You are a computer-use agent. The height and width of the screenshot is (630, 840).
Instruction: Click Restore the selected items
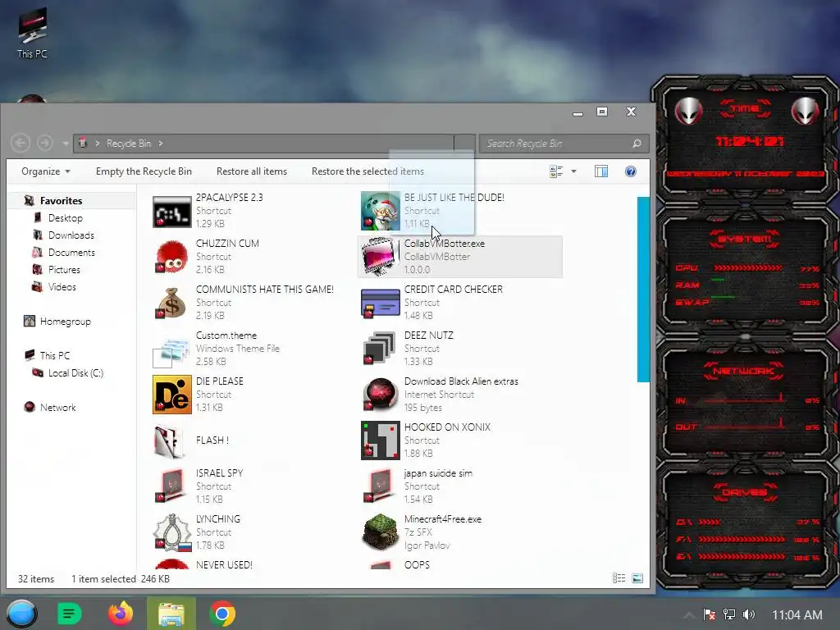368,171
